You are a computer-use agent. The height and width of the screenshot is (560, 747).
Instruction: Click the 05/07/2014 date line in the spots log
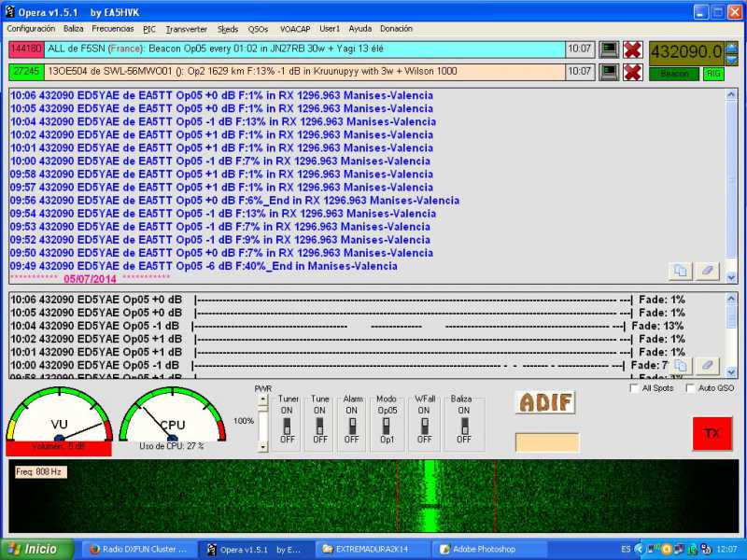[x=90, y=278]
